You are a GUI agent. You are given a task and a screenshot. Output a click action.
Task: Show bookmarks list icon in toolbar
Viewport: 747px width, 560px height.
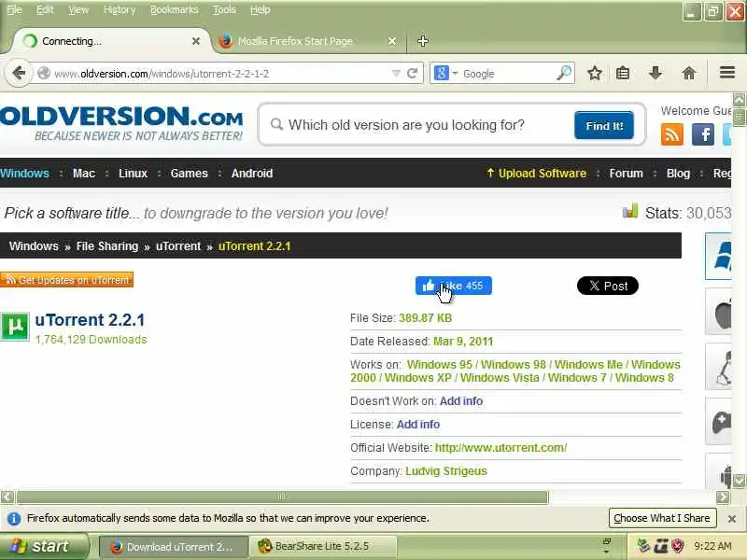pos(623,74)
